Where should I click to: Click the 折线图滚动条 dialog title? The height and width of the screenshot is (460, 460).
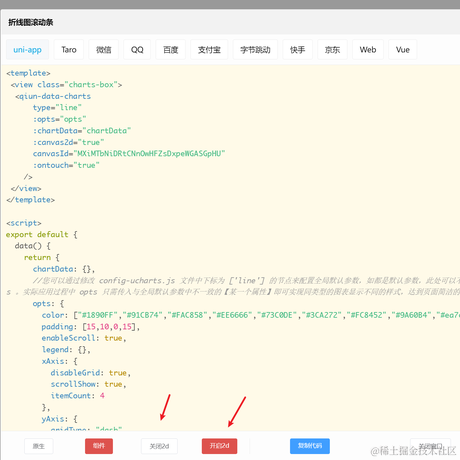click(x=31, y=22)
